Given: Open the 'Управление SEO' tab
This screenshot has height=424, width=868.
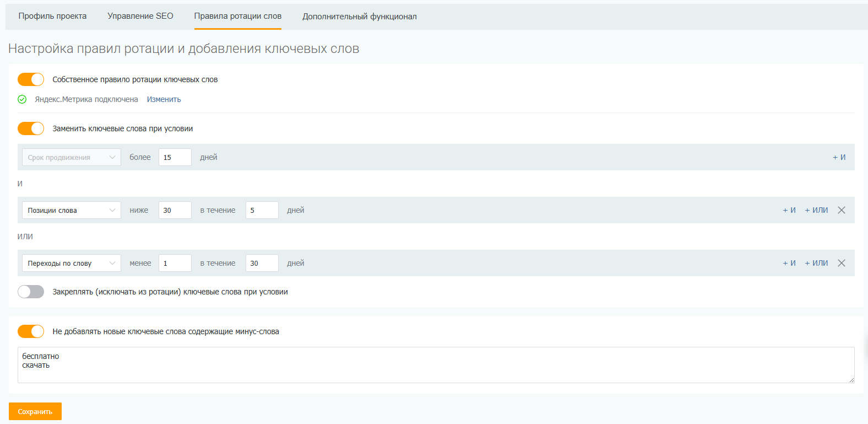Looking at the screenshot, I should (x=140, y=16).
